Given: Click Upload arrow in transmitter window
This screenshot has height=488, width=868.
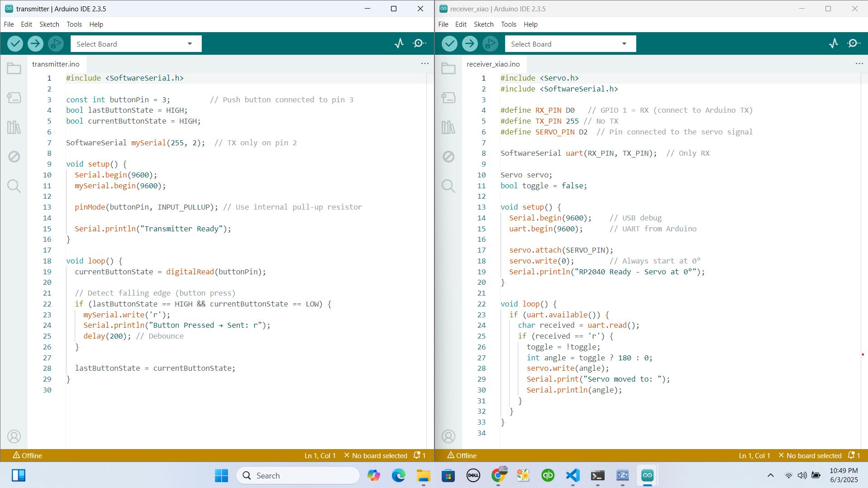Looking at the screenshot, I should 35,43.
